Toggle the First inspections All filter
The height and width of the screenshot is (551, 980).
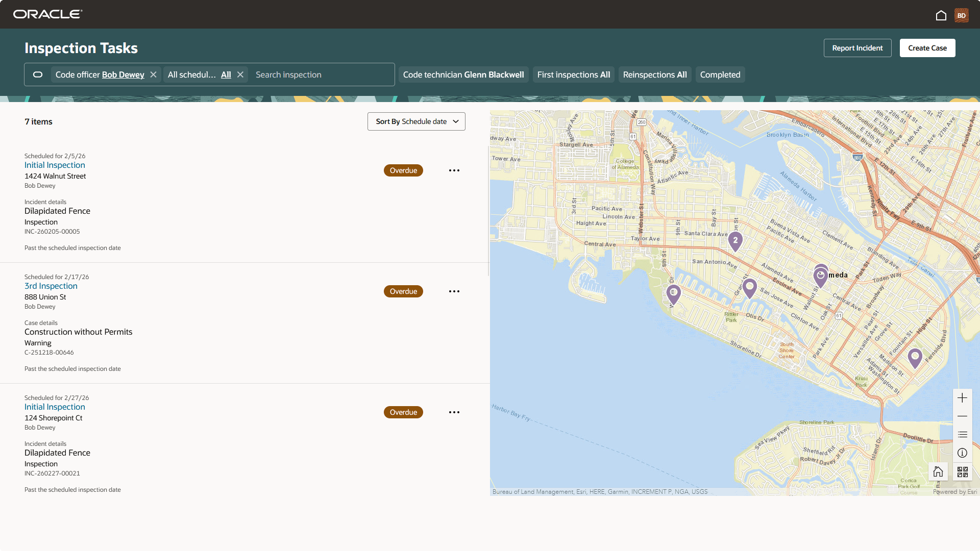coord(573,74)
